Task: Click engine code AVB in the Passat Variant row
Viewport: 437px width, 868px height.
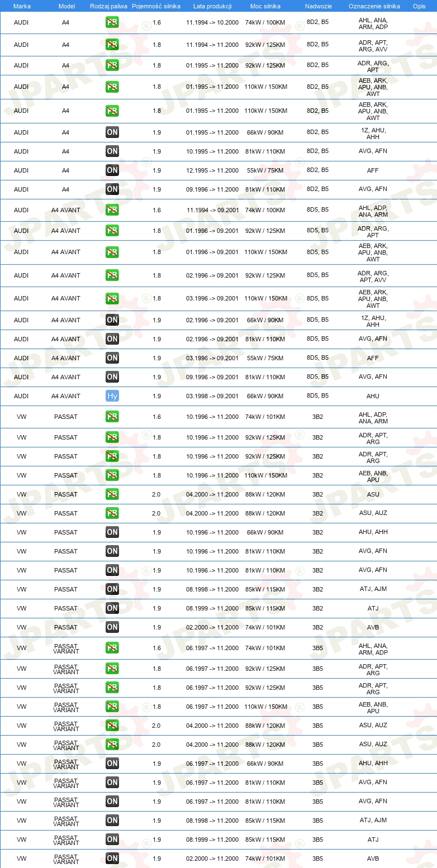Action: coord(373,859)
